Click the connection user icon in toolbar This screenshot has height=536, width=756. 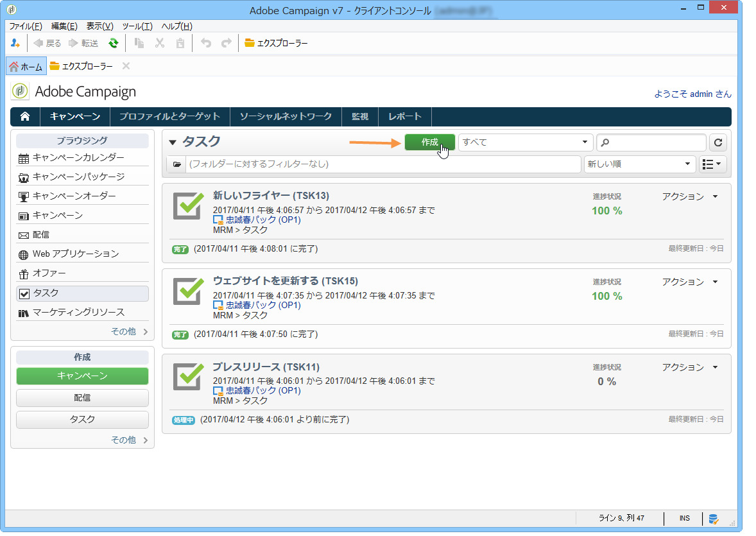tap(15, 44)
